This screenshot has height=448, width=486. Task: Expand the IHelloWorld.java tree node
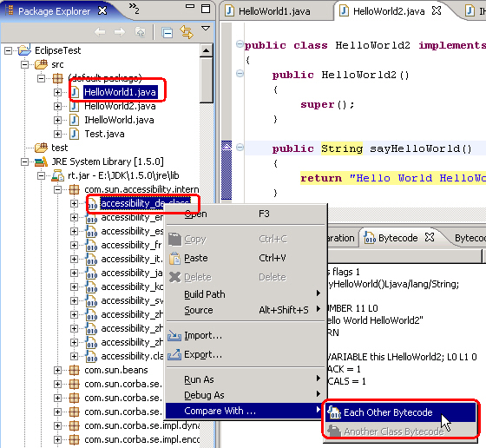[x=57, y=120]
